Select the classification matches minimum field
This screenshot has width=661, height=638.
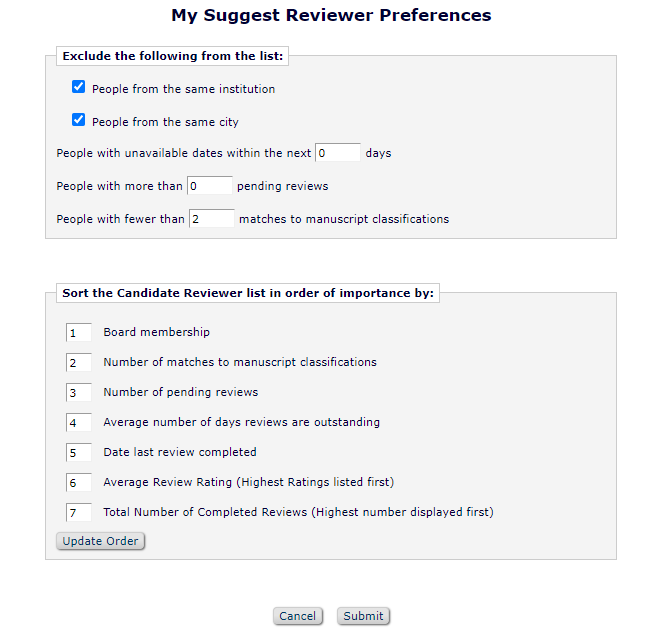pyautogui.click(x=211, y=219)
